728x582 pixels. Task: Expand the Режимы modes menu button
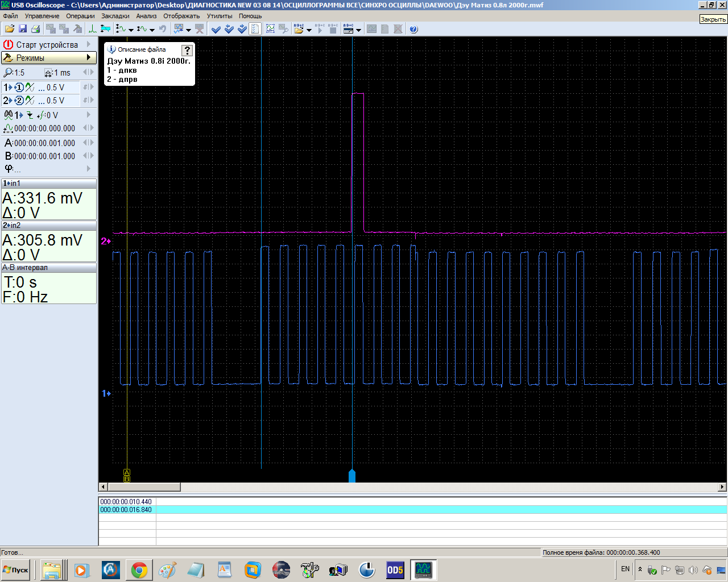click(x=49, y=57)
